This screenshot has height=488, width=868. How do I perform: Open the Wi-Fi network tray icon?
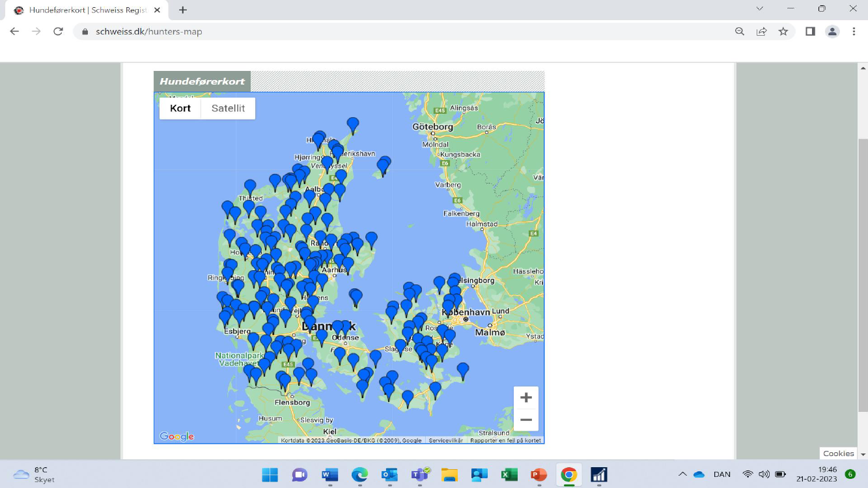748,474
